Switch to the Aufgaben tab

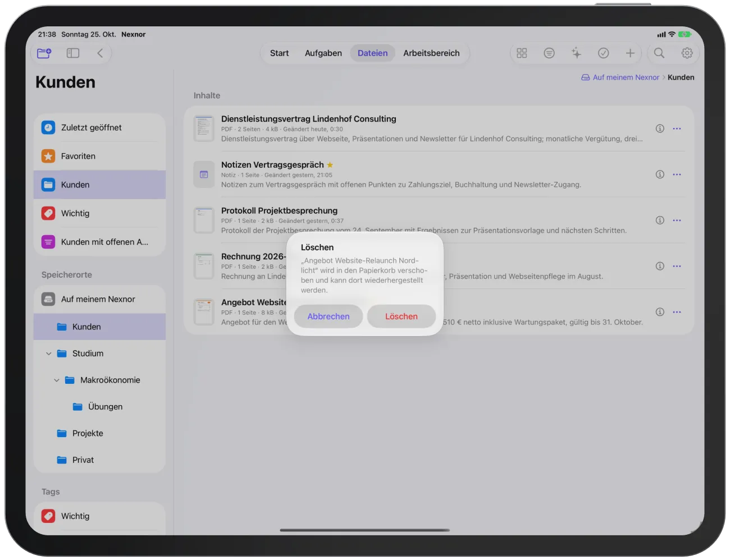[x=323, y=53]
